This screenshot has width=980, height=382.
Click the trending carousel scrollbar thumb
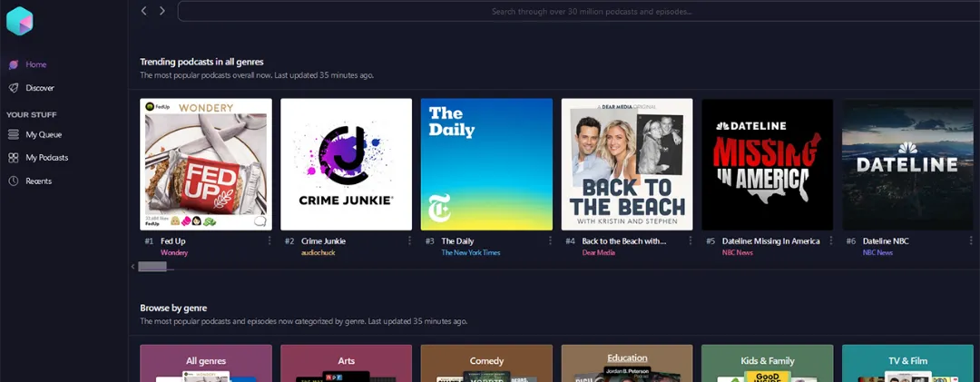point(152,267)
